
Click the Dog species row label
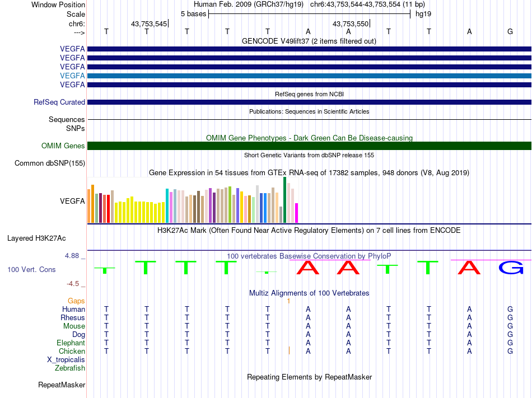point(79,335)
